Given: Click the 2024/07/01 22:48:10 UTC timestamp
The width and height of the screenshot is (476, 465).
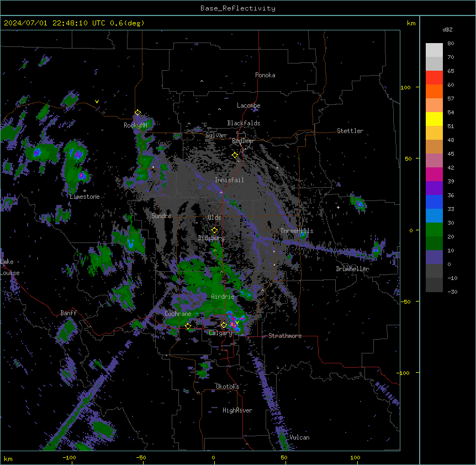Looking at the screenshot, I should (x=54, y=23).
